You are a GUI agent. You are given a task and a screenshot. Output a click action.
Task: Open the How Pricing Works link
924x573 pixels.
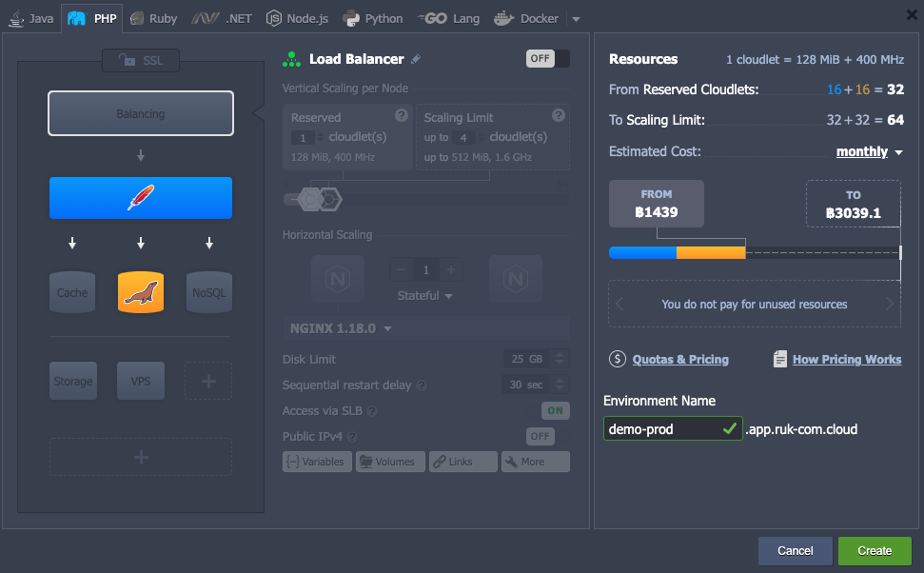pos(847,359)
